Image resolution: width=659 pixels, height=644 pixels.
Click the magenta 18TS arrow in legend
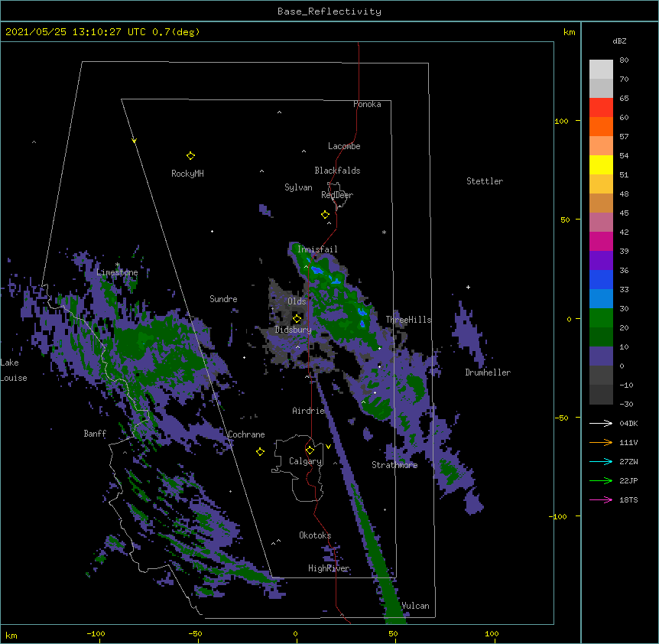pyautogui.click(x=601, y=499)
